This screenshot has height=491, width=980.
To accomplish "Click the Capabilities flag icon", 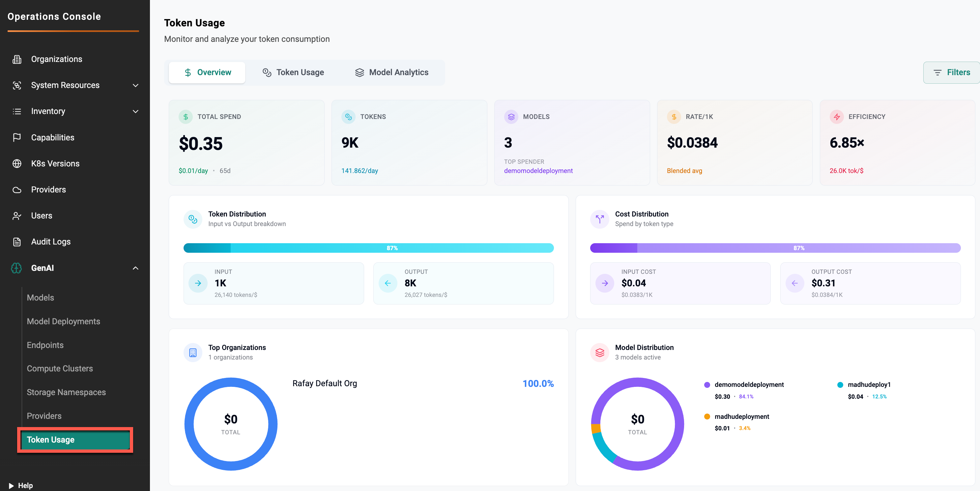I will (17, 138).
